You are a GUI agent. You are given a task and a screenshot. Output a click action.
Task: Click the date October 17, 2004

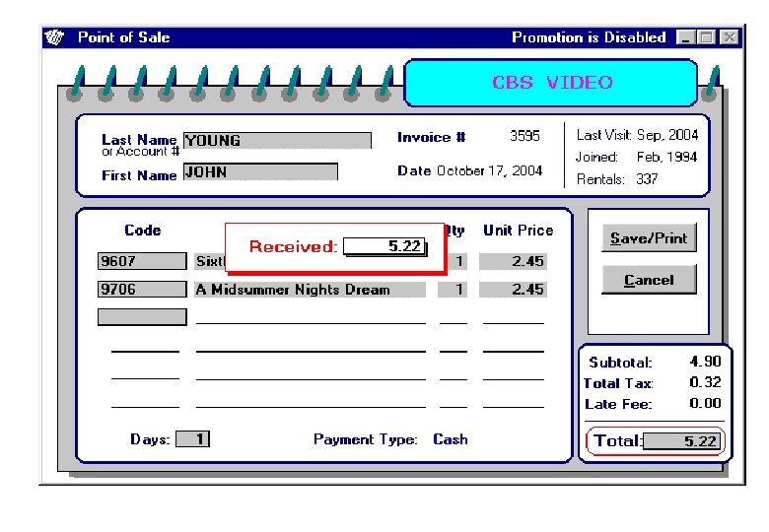point(489,171)
